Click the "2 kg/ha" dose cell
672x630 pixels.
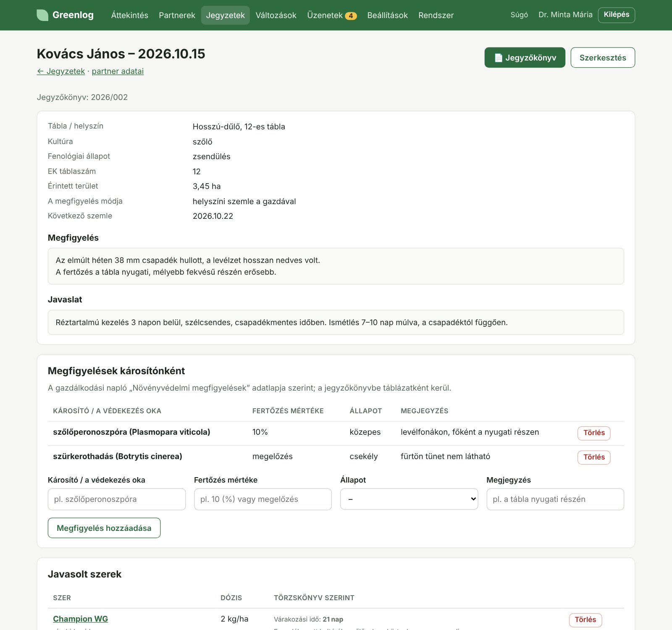click(x=234, y=619)
